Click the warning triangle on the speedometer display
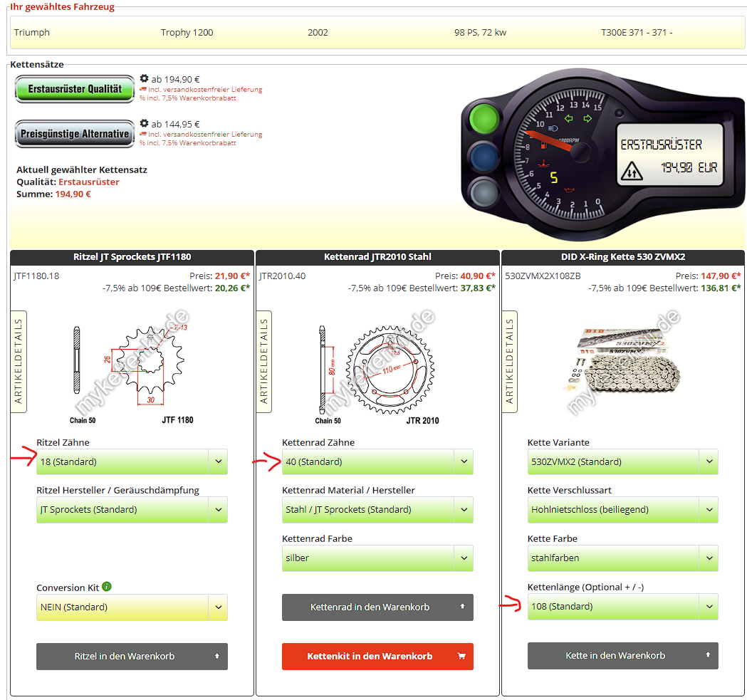This screenshot has height=700, width=747. (x=631, y=171)
